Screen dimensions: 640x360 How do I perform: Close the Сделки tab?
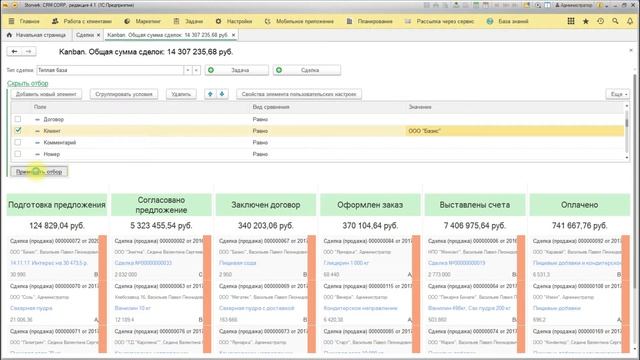[x=98, y=35]
